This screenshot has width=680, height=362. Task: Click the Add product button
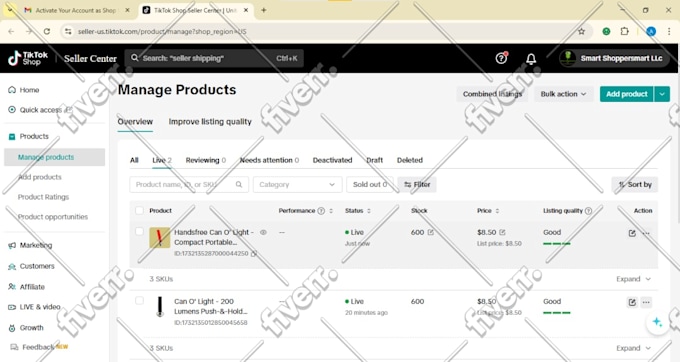[627, 94]
